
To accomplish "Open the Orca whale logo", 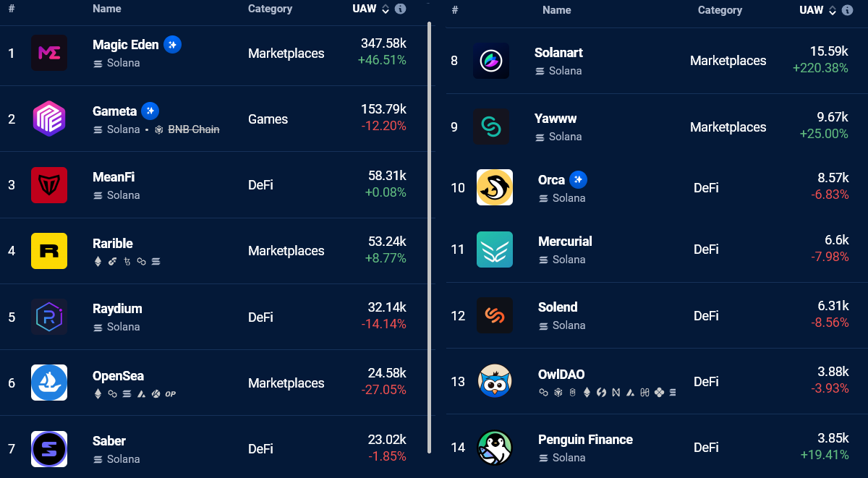I will click(495, 187).
